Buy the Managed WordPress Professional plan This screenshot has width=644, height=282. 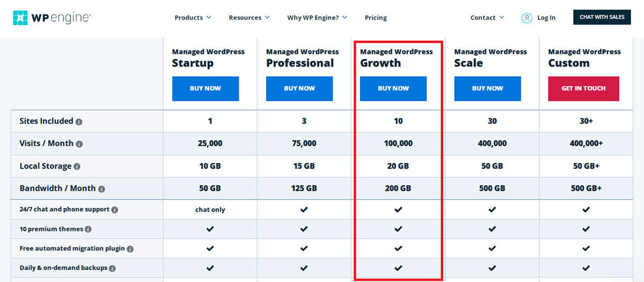pos(299,88)
